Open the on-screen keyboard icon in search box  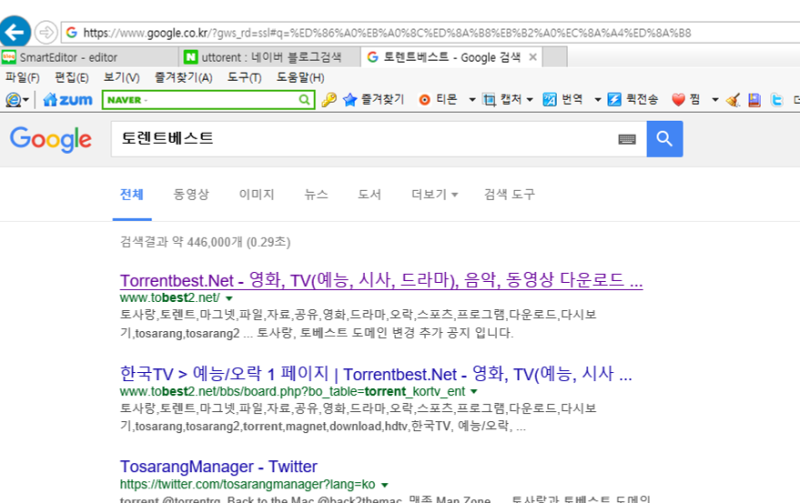[x=627, y=139]
